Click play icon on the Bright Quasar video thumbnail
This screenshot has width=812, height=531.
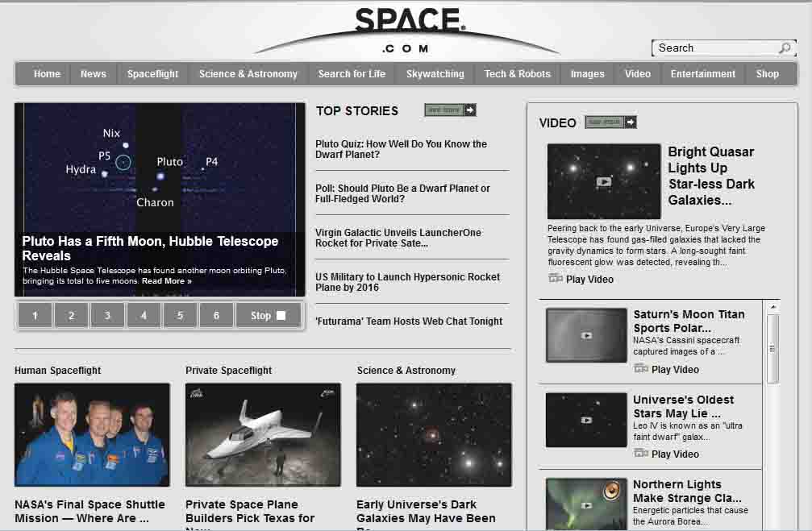[604, 181]
